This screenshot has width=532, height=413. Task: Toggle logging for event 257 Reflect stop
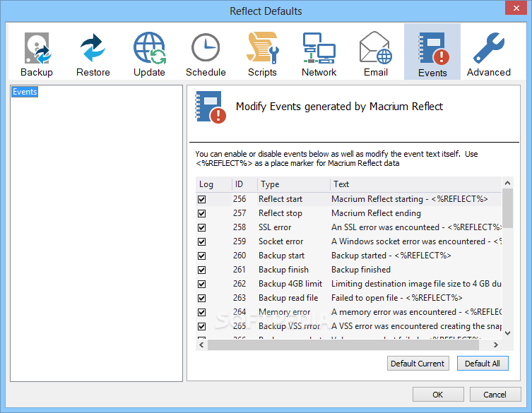click(x=202, y=214)
